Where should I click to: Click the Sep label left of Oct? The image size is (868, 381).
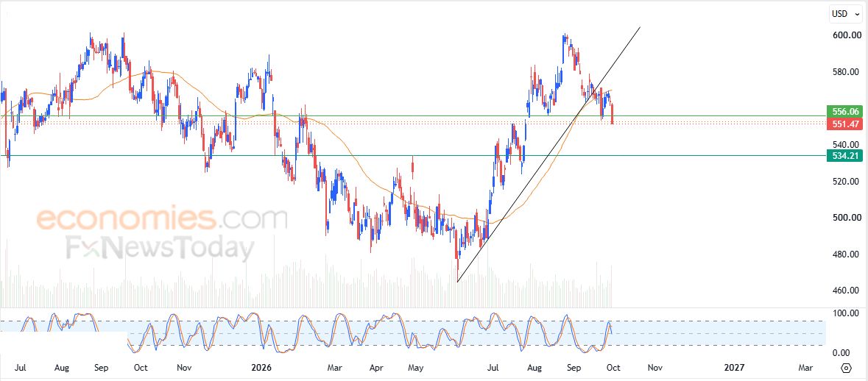pyautogui.click(x=102, y=367)
